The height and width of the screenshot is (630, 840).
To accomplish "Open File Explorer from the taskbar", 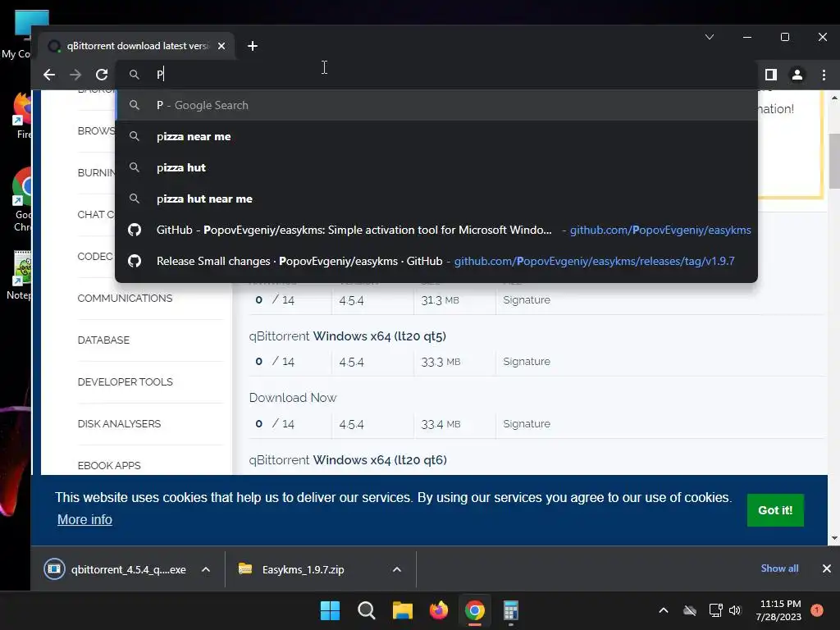I will pos(402,610).
